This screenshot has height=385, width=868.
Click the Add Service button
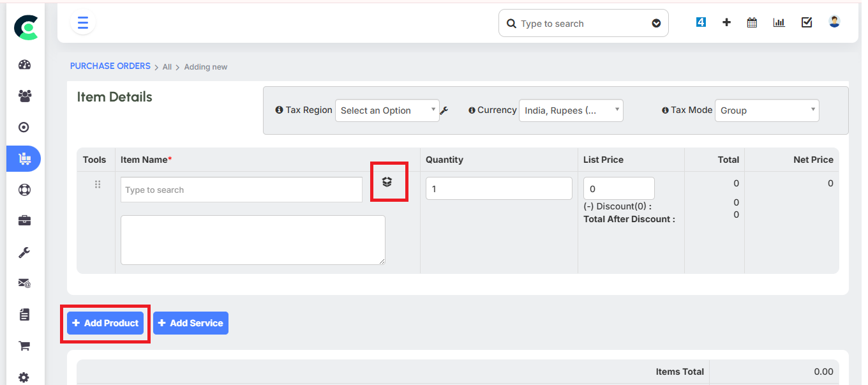pyautogui.click(x=190, y=322)
